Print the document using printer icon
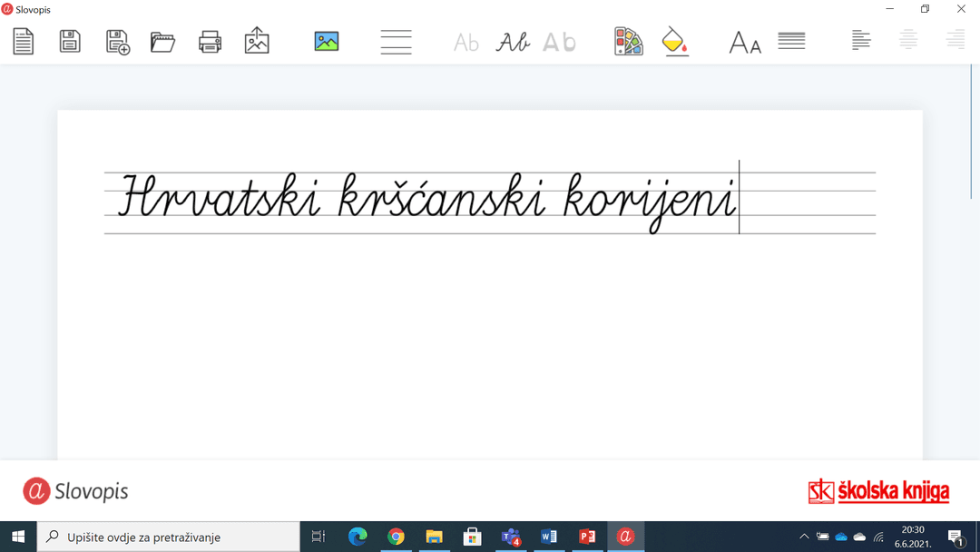 210,42
